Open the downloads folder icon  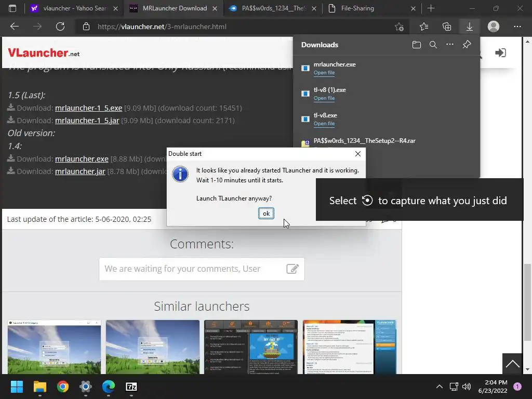(x=416, y=45)
